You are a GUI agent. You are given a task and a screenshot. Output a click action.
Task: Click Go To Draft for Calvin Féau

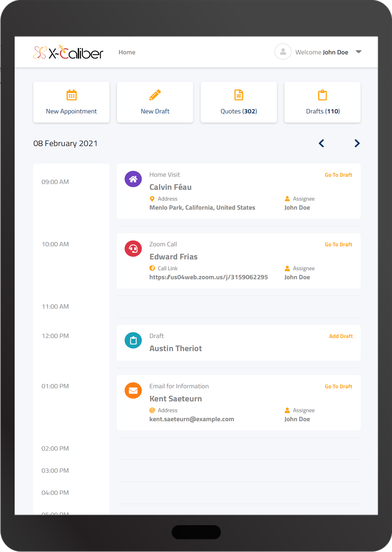[338, 175]
